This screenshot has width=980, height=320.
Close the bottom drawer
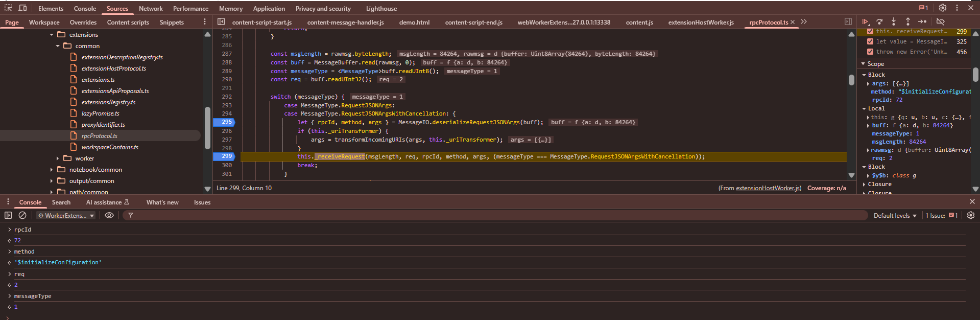972,202
